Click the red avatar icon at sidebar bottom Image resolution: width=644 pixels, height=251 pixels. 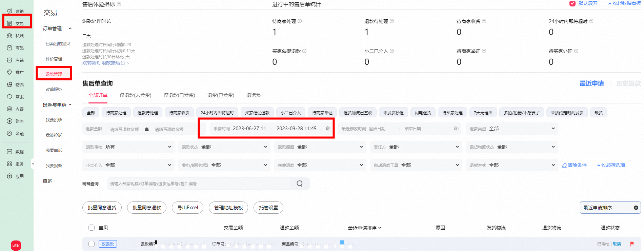[16, 246]
